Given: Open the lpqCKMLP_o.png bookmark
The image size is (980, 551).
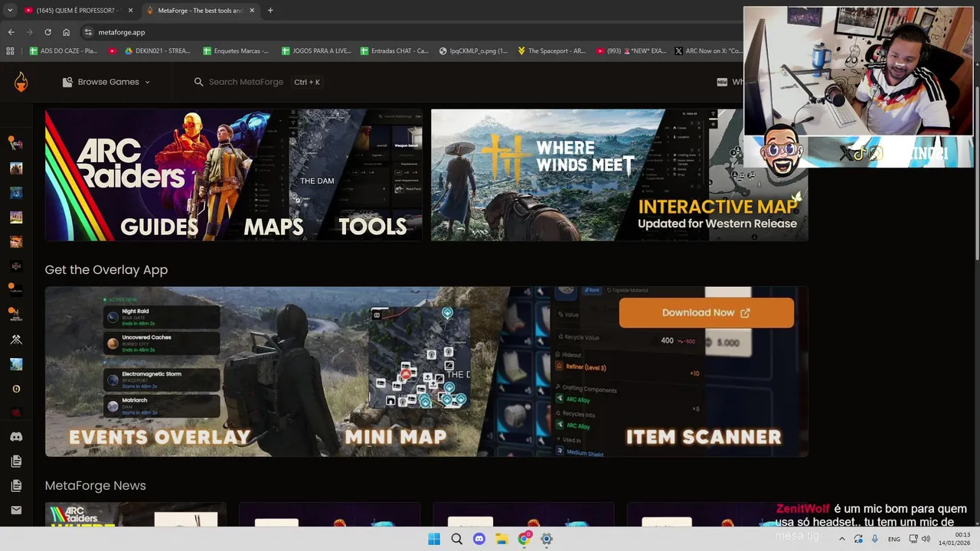Looking at the screenshot, I should 473,51.
